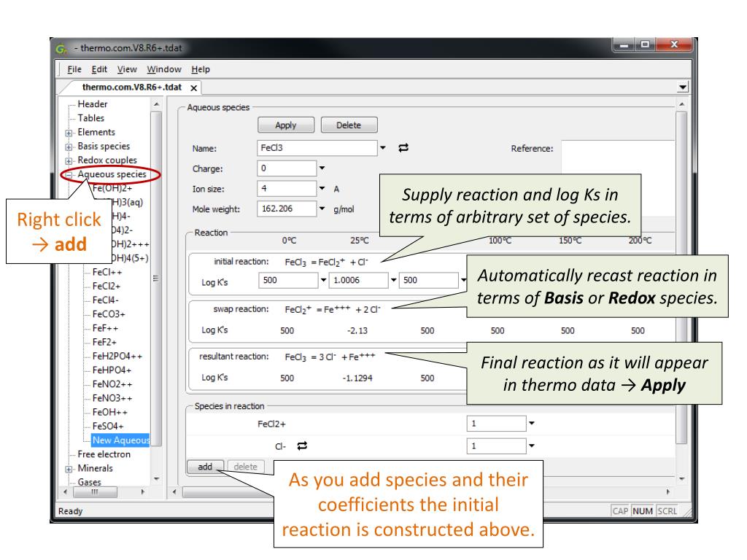
Task: Click the delete button under Species in reaction
Action: coord(245,467)
